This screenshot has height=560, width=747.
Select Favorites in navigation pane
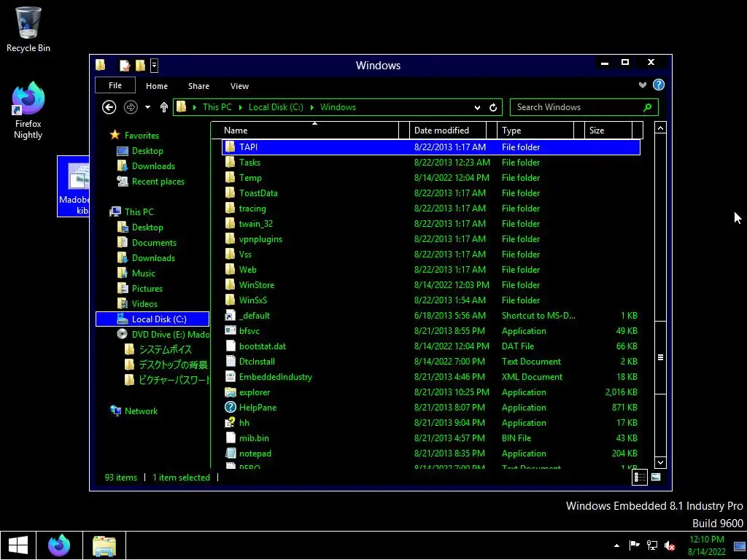[142, 135]
